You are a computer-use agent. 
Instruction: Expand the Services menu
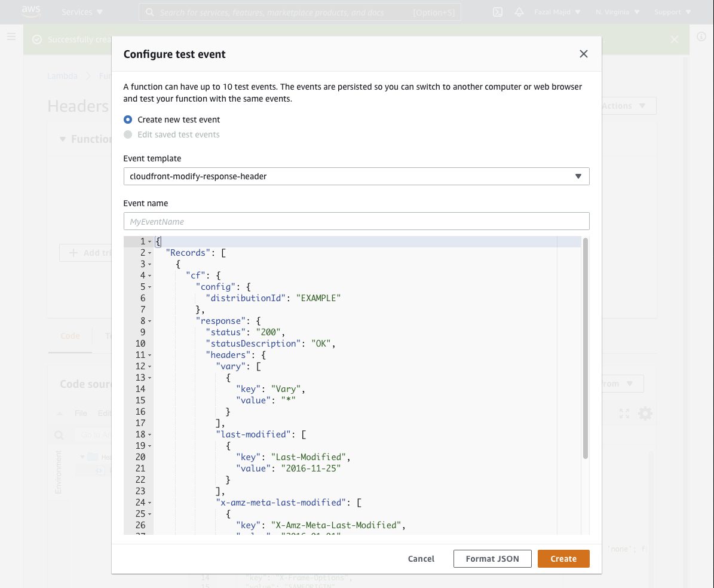(x=82, y=12)
